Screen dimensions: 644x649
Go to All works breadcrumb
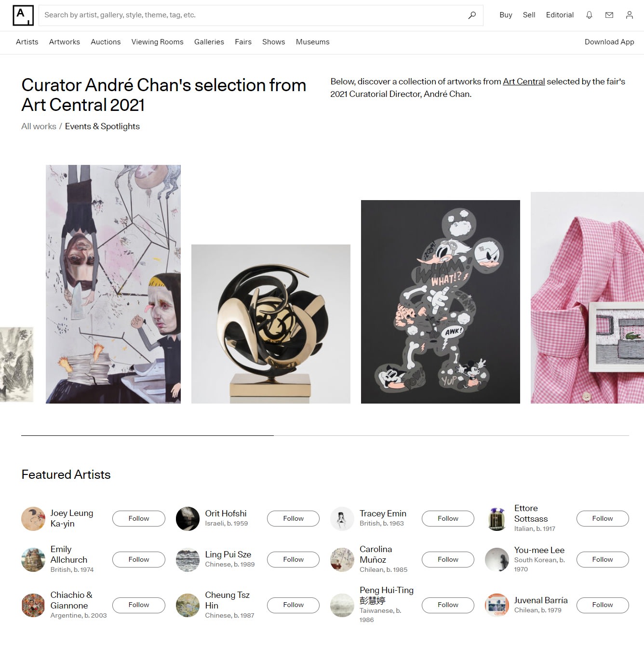[39, 126]
